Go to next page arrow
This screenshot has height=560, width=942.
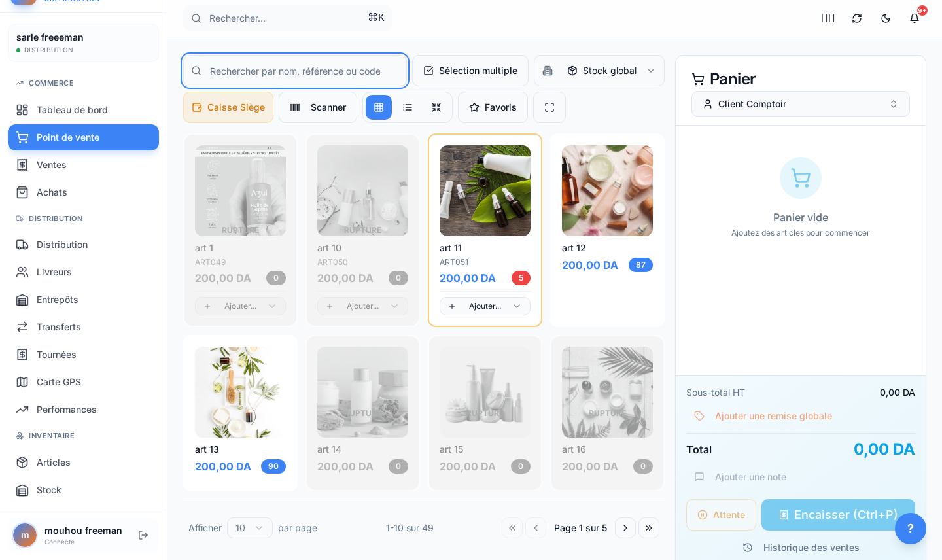(x=625, y=528)
